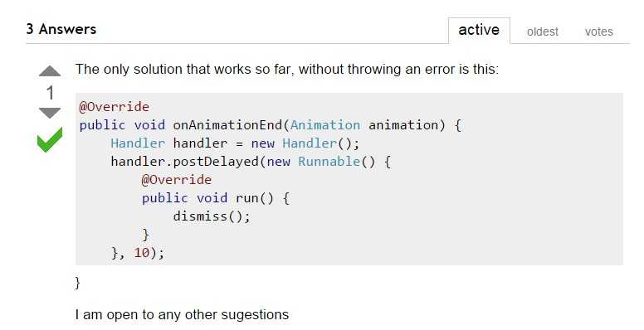Sort answers using the votes tab

(x=599, y=32)
